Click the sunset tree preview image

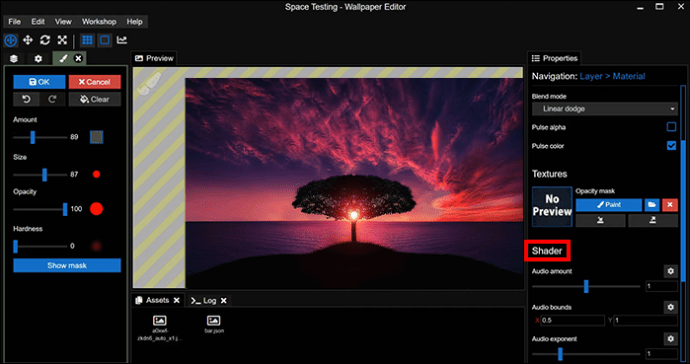[354, 183]
